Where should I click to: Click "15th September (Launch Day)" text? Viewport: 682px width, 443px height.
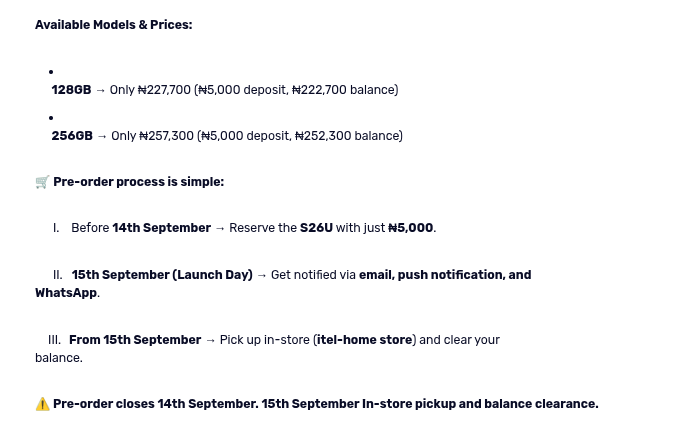(x=162, y=275)
